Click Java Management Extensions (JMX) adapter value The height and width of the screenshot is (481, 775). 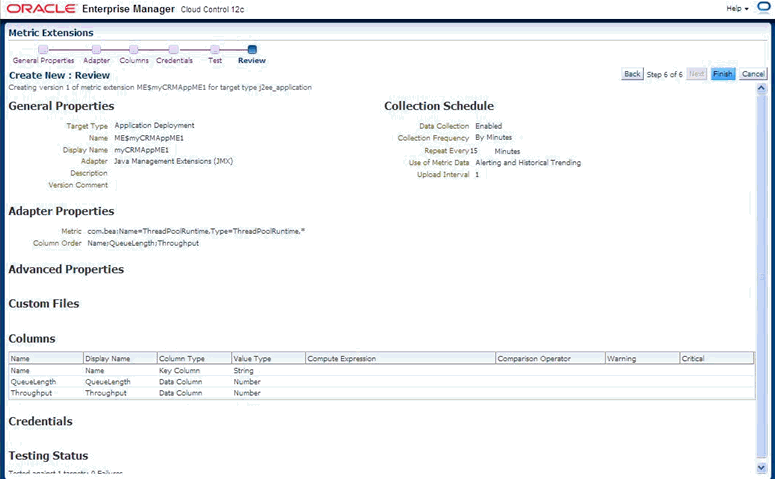[x=173, y=161]
